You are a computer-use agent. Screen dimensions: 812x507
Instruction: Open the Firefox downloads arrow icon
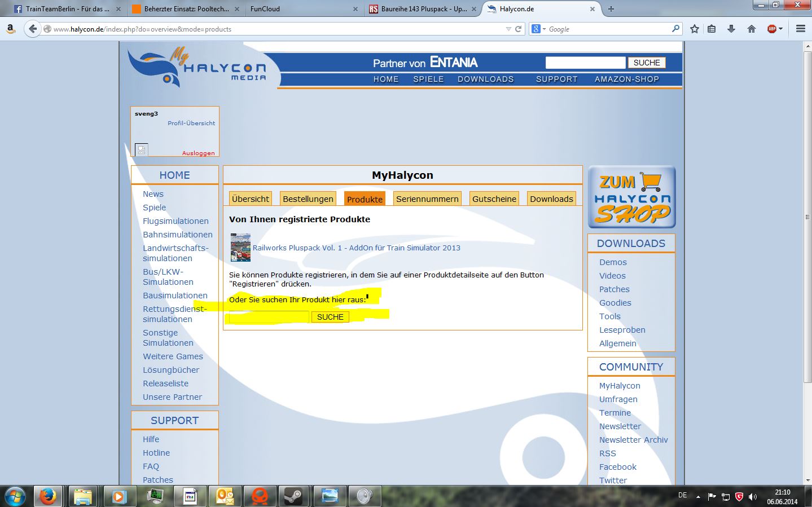click(731, 29)
